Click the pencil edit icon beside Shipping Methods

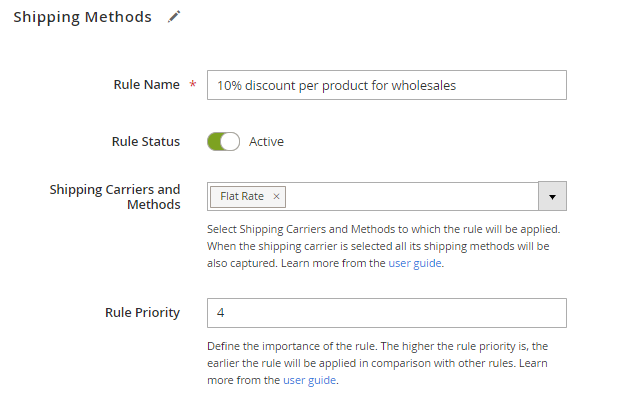coord(174,17)
